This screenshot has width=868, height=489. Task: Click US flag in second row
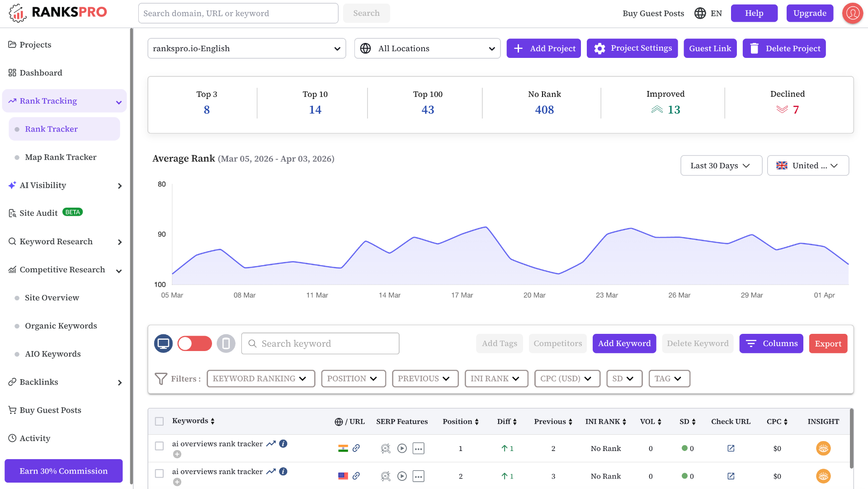(343, 476)
